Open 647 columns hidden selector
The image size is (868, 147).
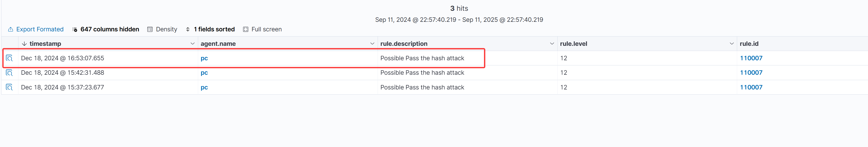[106, 29]
